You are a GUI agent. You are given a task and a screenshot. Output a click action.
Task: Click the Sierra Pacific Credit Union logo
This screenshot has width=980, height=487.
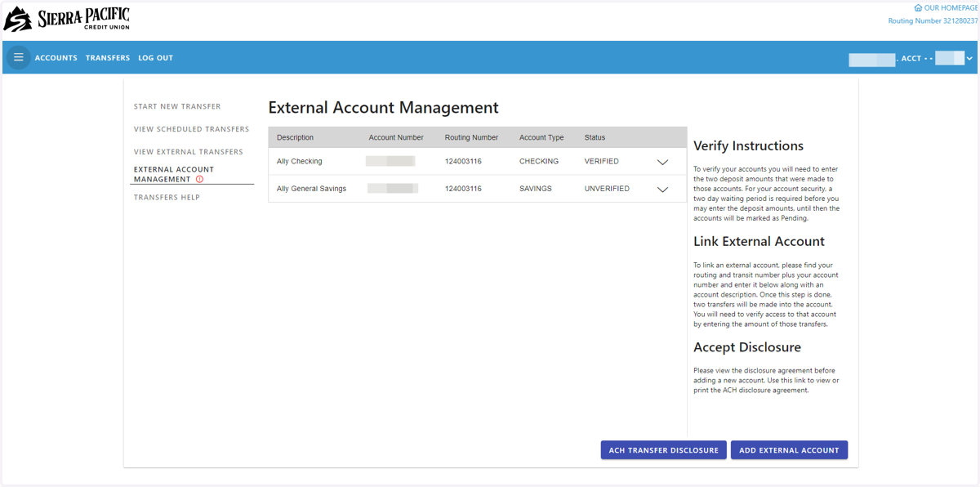[x=67, y=19]
